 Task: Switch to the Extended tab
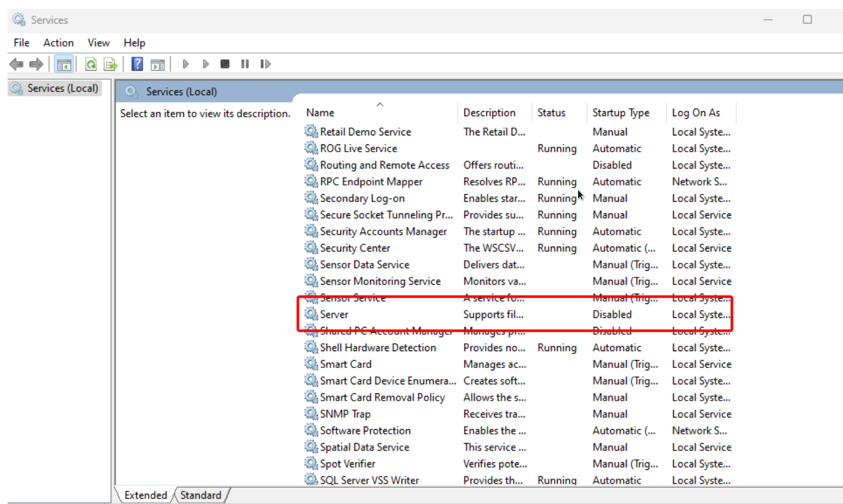(145, 495)
